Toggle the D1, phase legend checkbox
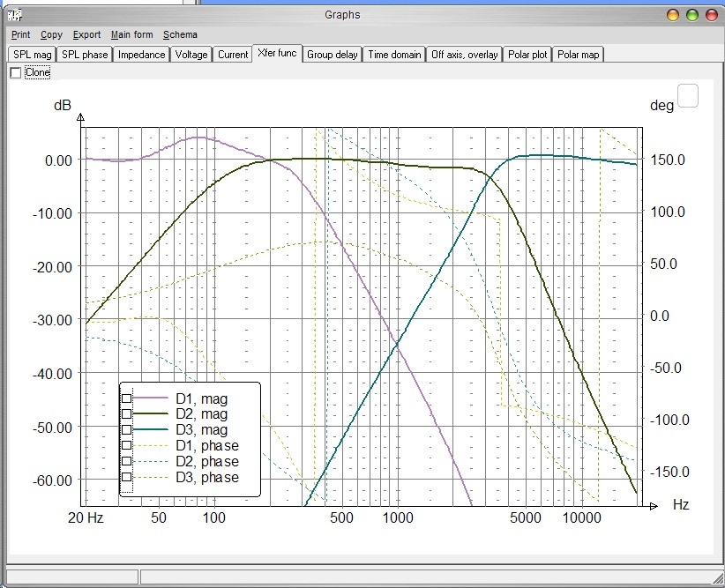725x588 pixels. click(126, 445)
